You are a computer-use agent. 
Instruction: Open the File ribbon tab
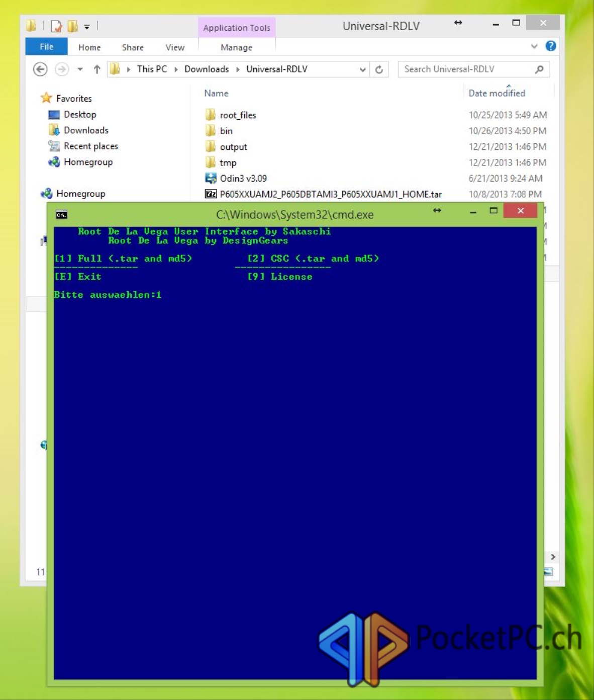[x=46, y=47]
